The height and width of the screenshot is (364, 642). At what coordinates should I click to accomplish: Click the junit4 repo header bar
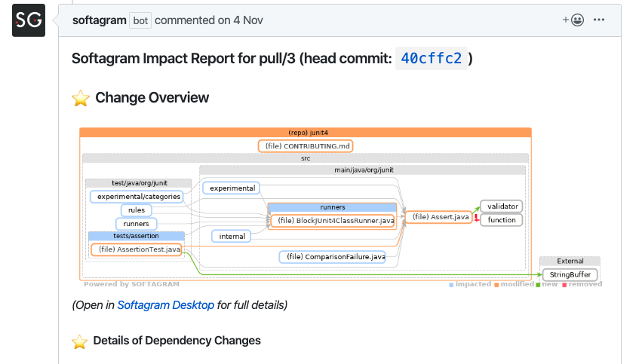[305, 132]
